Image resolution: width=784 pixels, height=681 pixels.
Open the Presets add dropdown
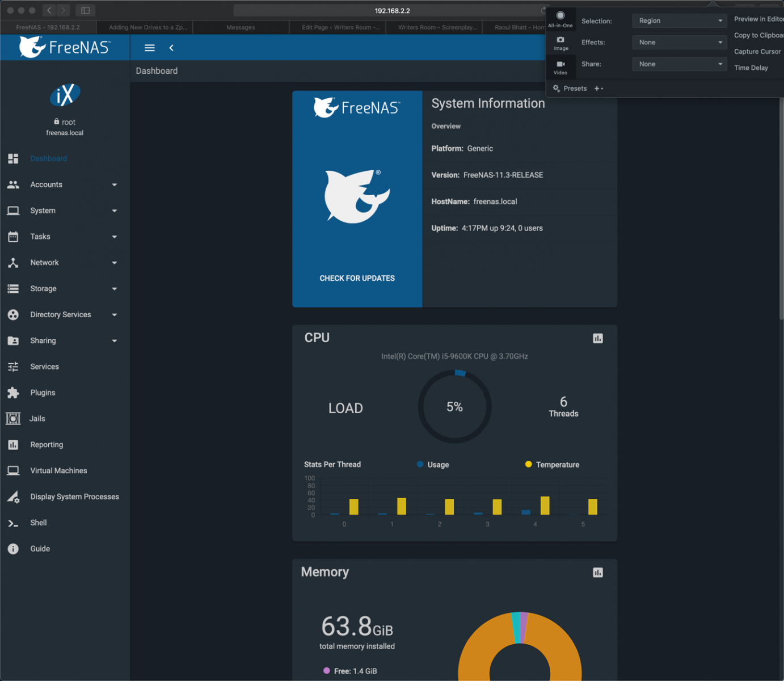(599, 89)
